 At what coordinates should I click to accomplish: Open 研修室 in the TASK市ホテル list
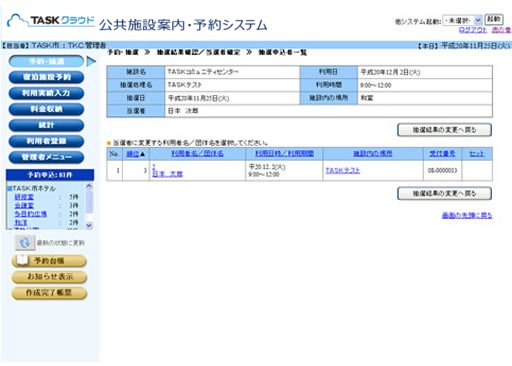point(24,197)
